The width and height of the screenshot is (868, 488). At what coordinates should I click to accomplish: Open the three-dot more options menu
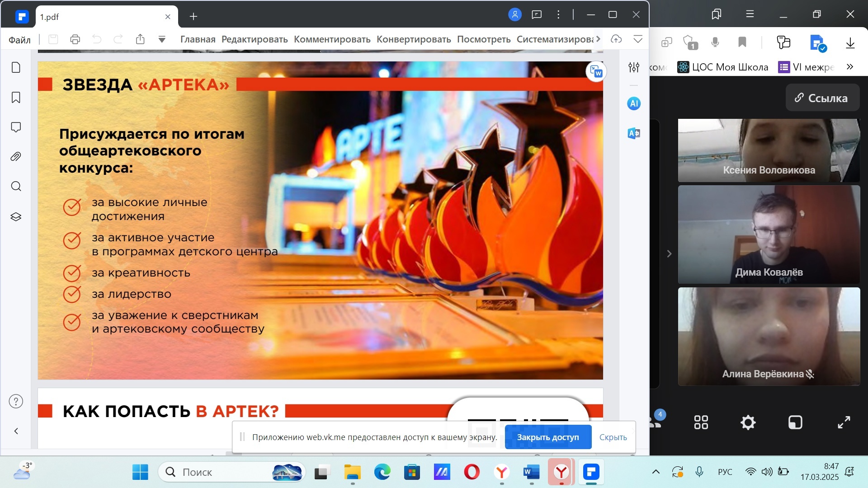pos(558,15)
